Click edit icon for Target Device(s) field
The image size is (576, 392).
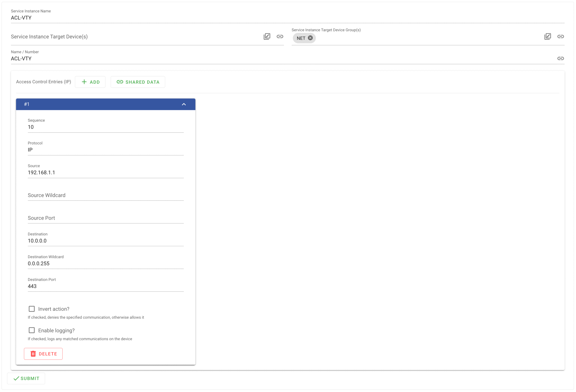tap(267, 36)
